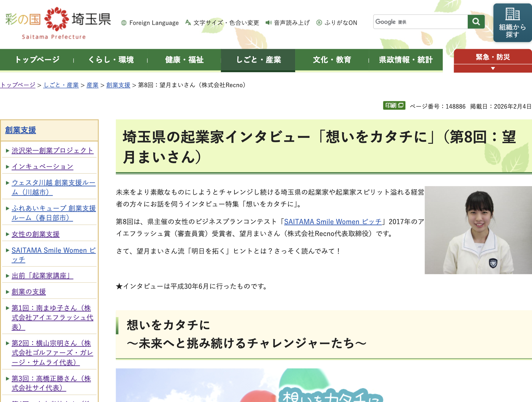The width and height of the screenshot is (532, 402).
Task: Open ウェスタ川越 創業支援ルーム sidebar link
Action: click(x=54, y=188)
